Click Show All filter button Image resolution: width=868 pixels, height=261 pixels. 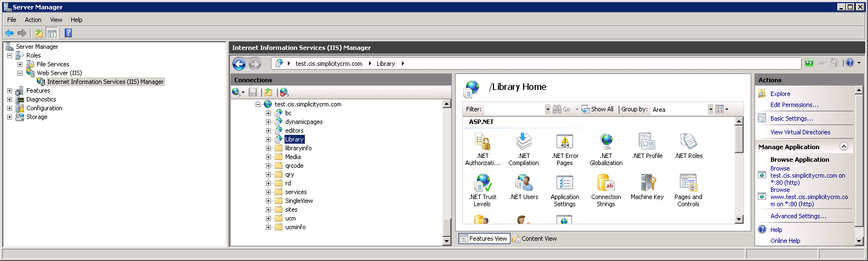[x=597, y=109]
